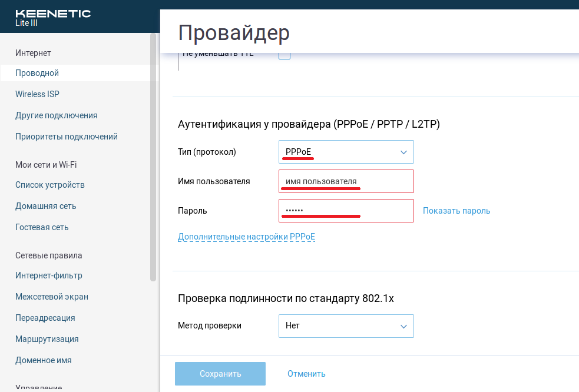The width and height of the screenshot is (579, 392).
Task: Click the Тип (протокол) label
Action: 207,152
